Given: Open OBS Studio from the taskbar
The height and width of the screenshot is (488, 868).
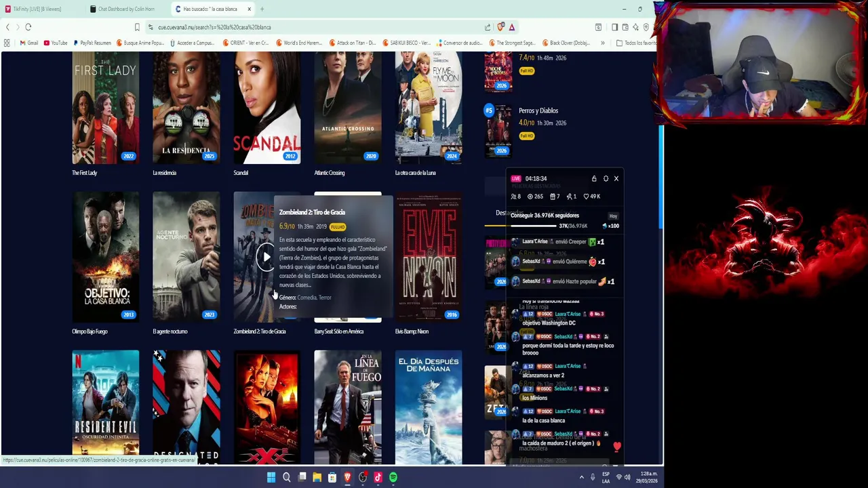Looking at the screenshot, I should 363,477.
